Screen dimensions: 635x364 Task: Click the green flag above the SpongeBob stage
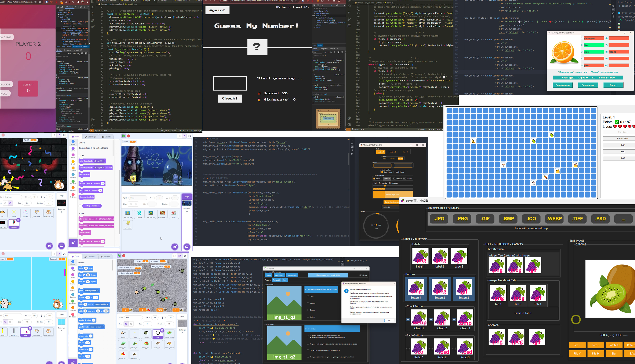124,136
